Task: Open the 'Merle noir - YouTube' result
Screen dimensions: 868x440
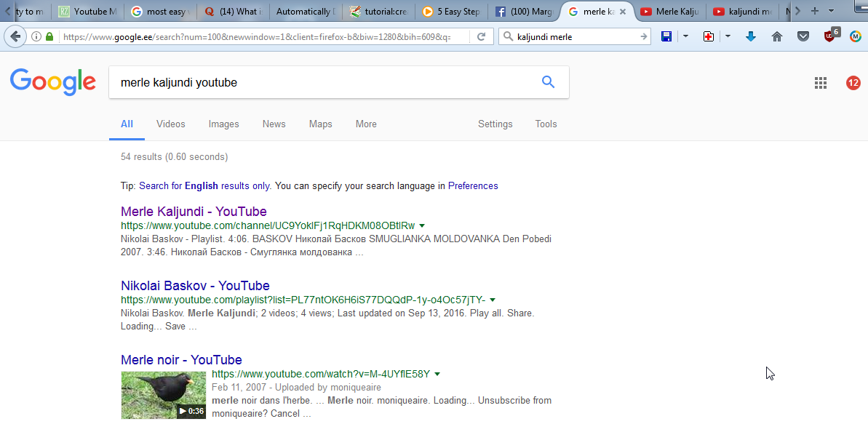Action: coord(181,360)
